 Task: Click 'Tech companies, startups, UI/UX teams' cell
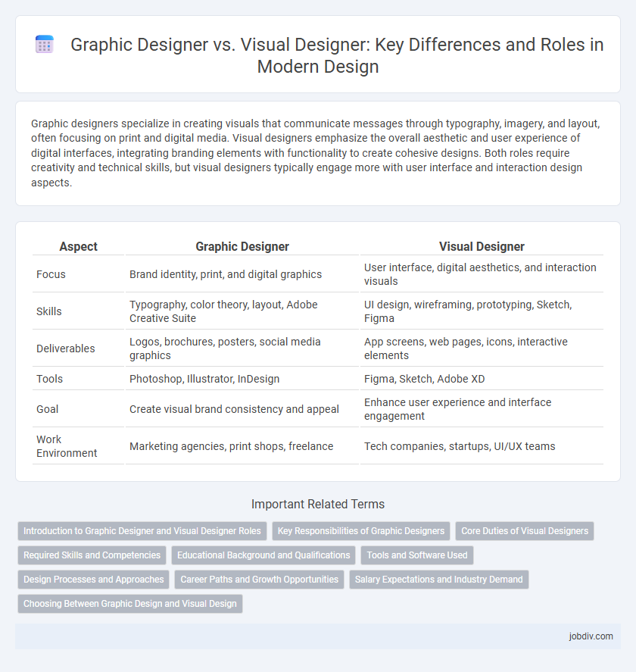pyautogui.click(x=482, y=446)
